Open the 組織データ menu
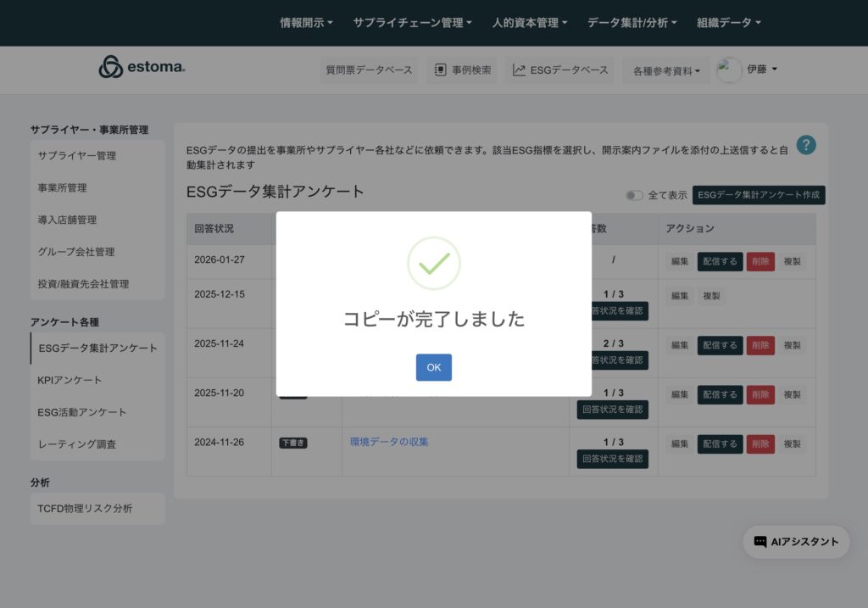 pos(728,23)
